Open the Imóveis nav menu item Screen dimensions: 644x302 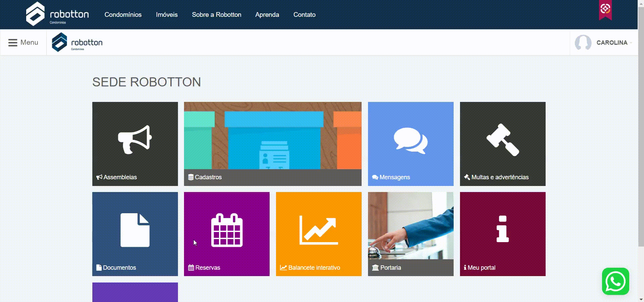167,15
